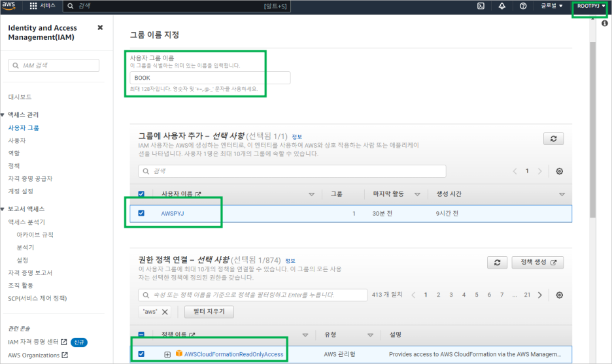Click the top console search bar
Image resolution: width=612 pixels, height=364 pixels.
[177, 6]
